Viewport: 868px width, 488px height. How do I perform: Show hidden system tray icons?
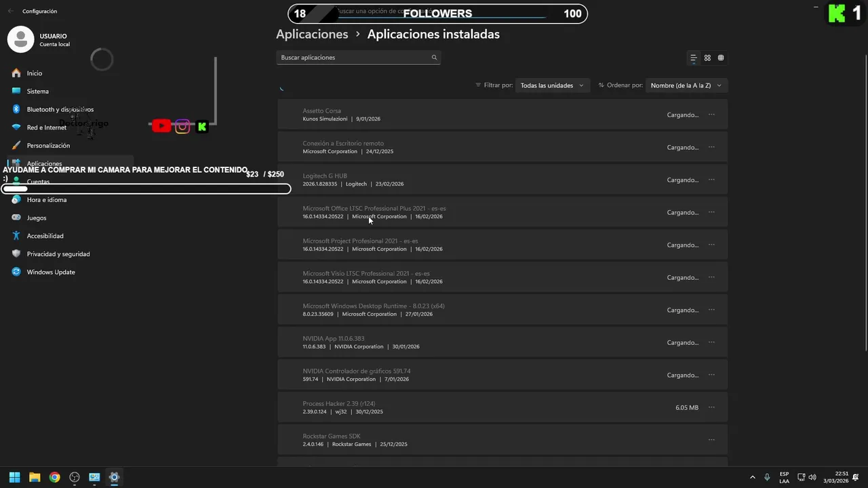[752, 477]
